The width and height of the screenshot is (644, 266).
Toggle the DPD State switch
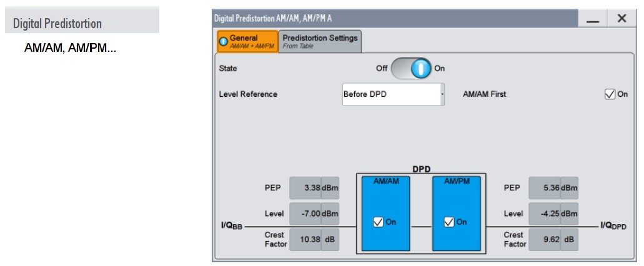click(411, 69)
